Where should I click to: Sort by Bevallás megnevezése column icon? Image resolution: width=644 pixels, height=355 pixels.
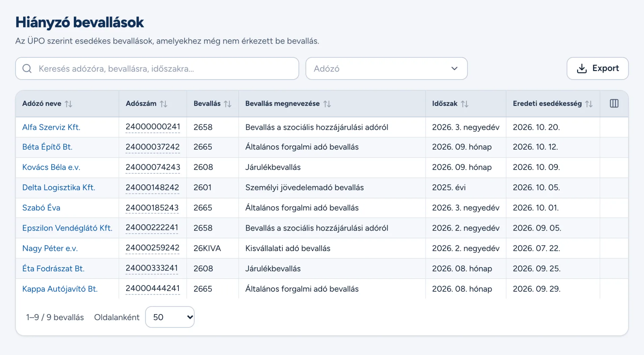tap(327, 104)
